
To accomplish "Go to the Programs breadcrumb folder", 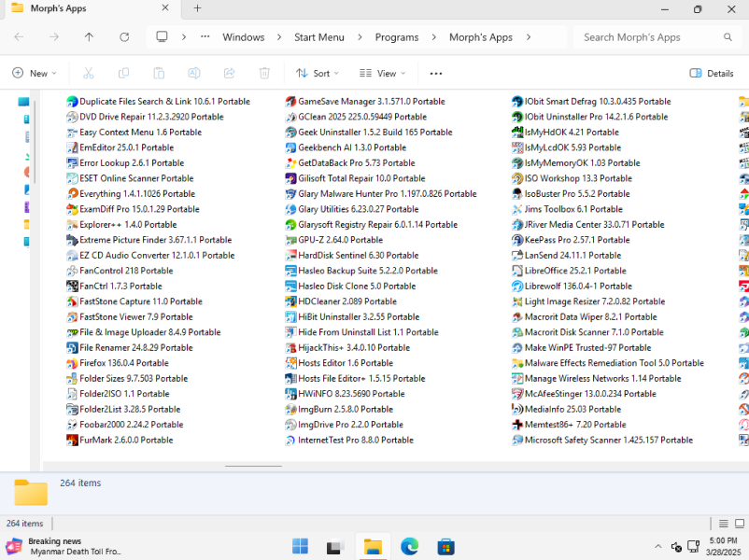I will (397, 37).
